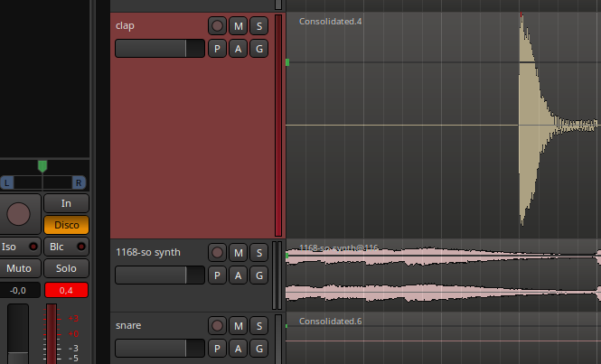Open the clap track automation menu
This screenshot has width=601, height=364.
pyautogui.click(x=239, y=49)
